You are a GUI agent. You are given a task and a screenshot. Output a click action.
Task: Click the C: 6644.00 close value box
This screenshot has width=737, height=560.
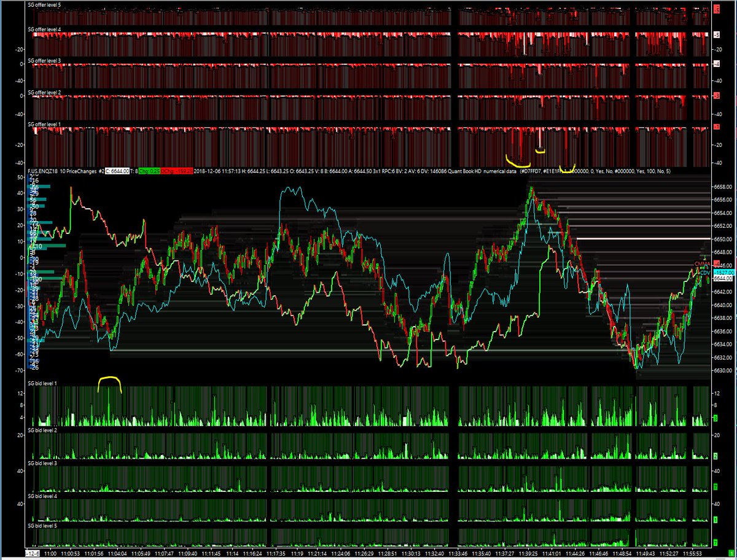[x=117, y=171]
